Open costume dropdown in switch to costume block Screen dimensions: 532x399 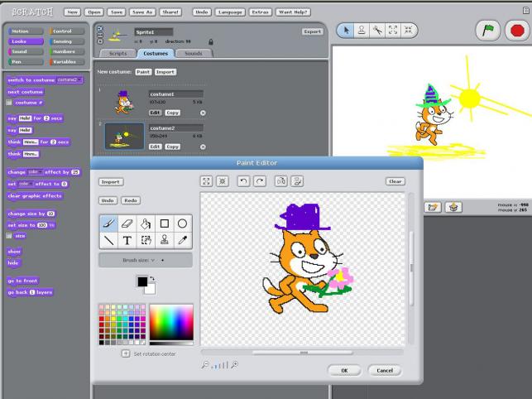[x=69, y=79]
